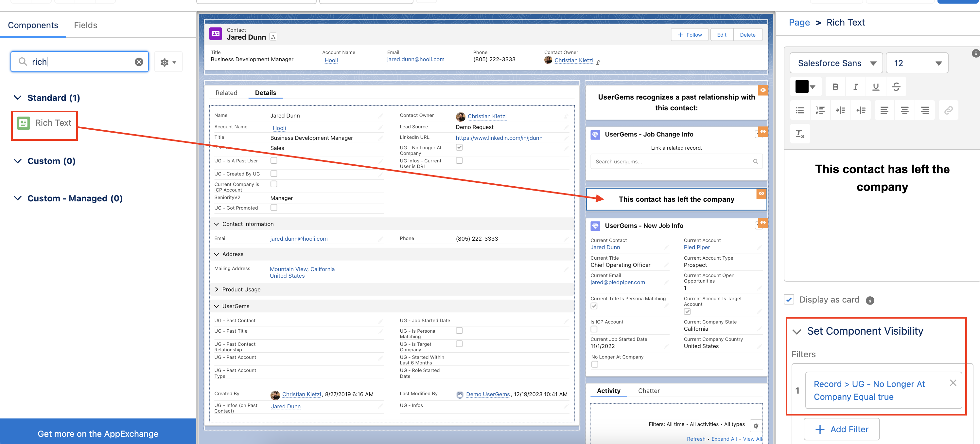Image resolution: width=980 pixels, height=444 pixels.
Task: Click the Add Filter button
Action: pos(842,430)
